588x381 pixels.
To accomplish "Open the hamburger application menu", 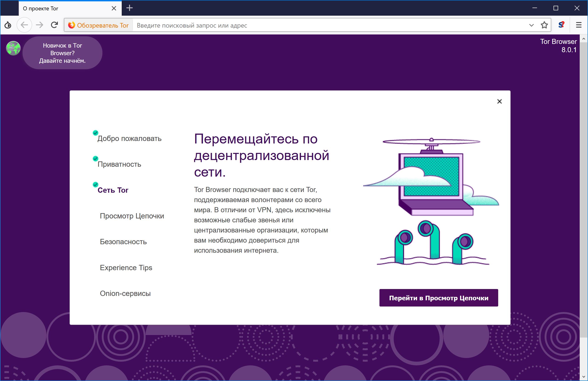I will pos(579,25).
